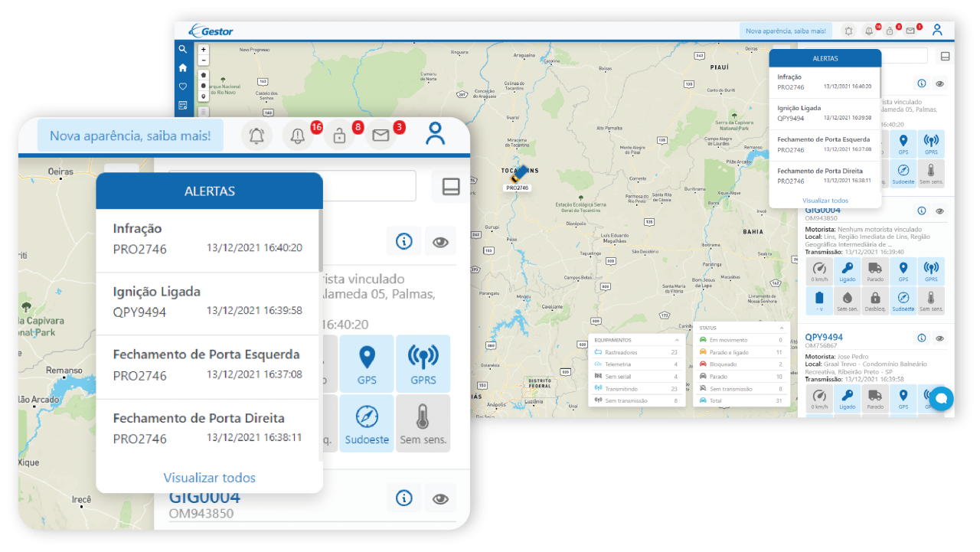Select the pin marker tool on the map
This screenshot has height=552, width=980.
coord(203,96)
